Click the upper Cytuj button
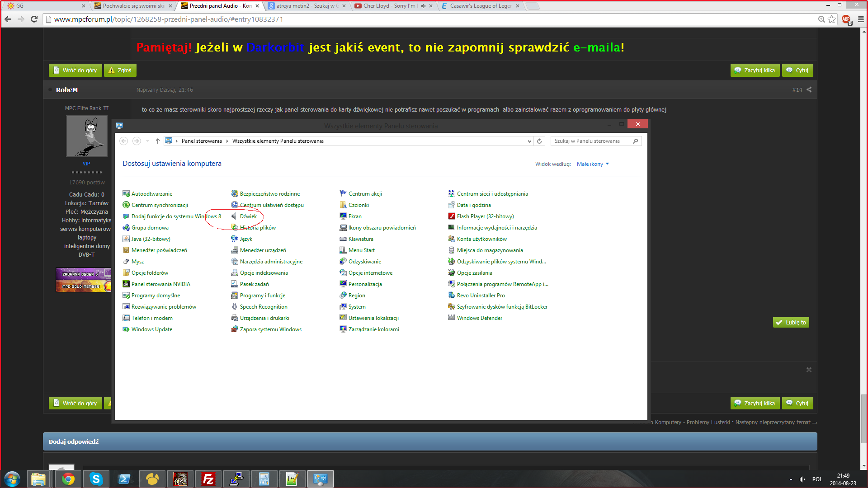The height and width of the screenshot is (488, 868). coord(797,70)
